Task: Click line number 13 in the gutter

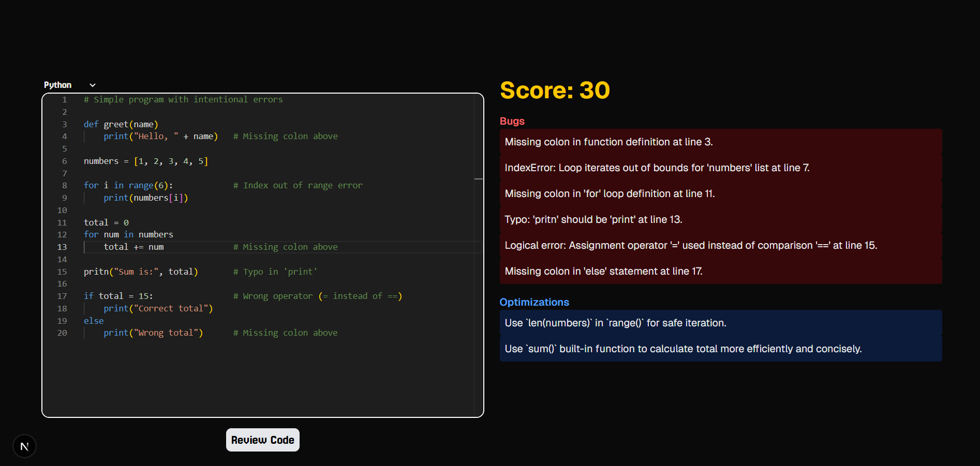Action: pyautogui.click(x=62, y=247)
